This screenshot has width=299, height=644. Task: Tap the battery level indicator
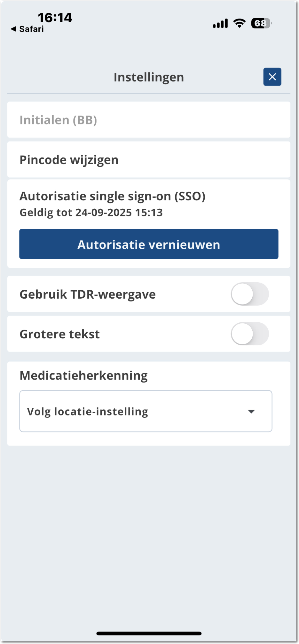261,23
